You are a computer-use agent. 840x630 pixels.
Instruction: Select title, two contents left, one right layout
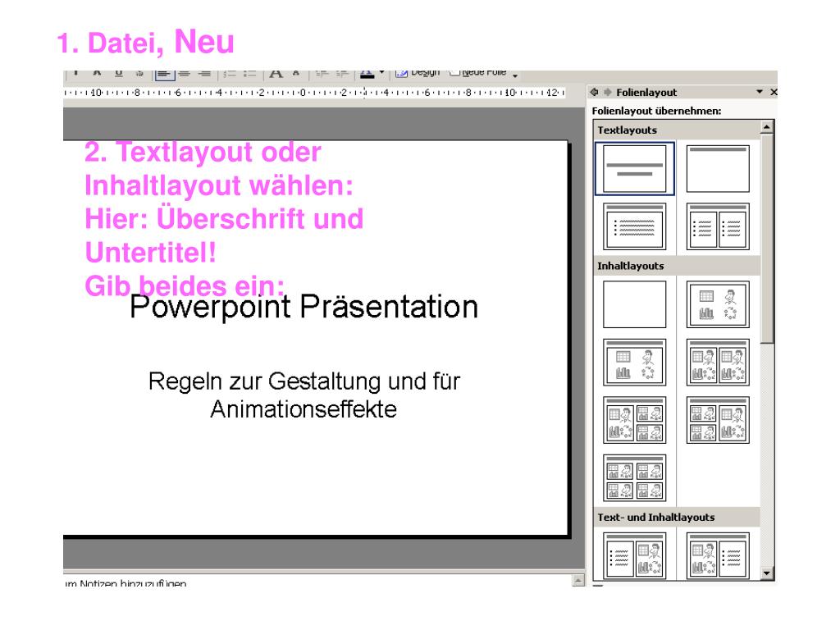tap(718, 420)
